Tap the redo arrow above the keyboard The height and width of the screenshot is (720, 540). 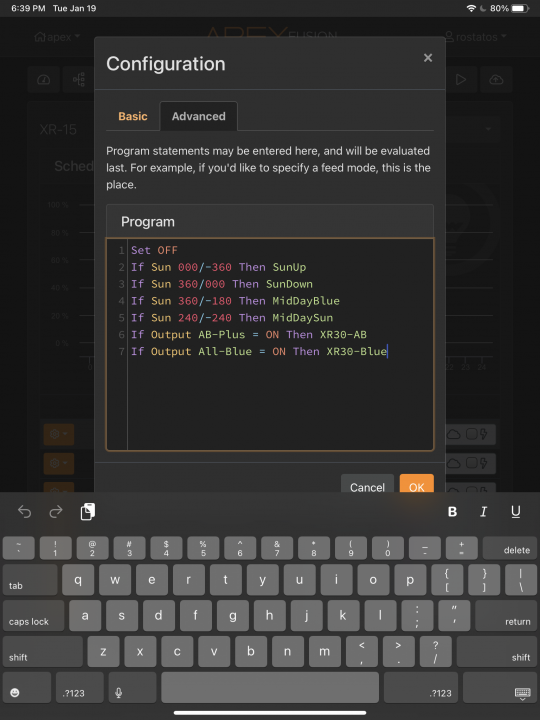(x=56, y=512)
